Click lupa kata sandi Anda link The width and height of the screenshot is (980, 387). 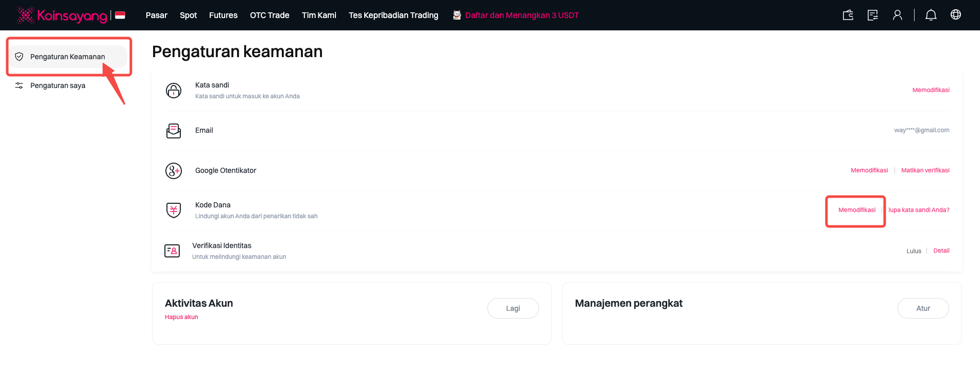point(919,210)
